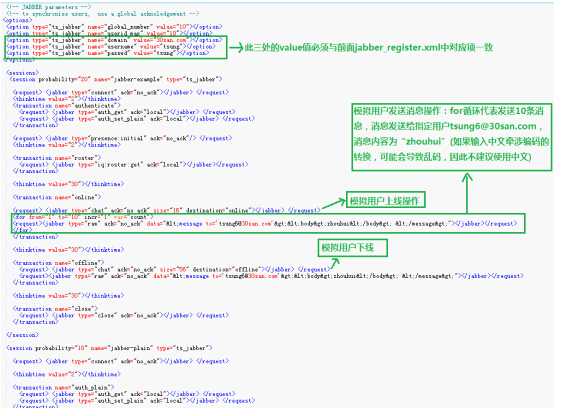The image size is (561, 416).
Task: Click the iq:roster:get jabber request line
Action: point(133,165)
